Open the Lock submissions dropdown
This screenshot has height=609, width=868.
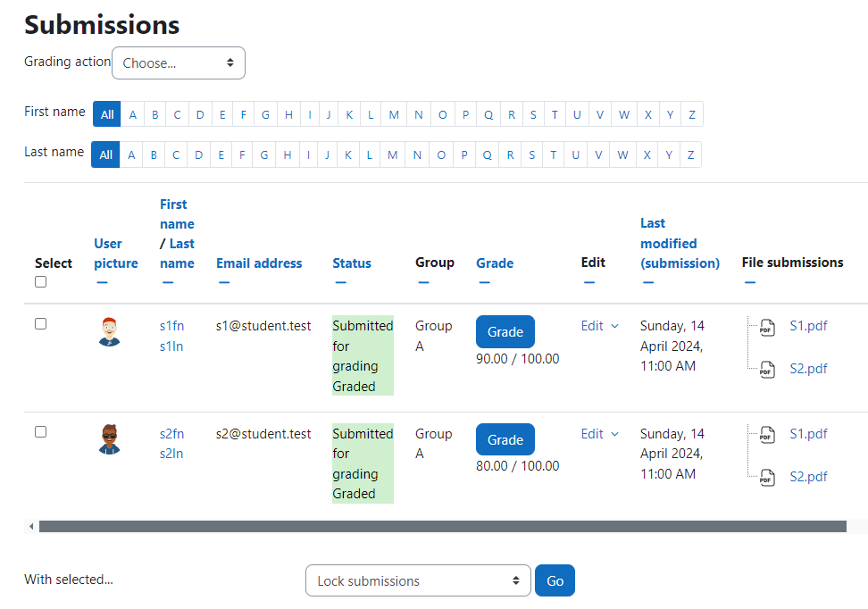(418, 580)
